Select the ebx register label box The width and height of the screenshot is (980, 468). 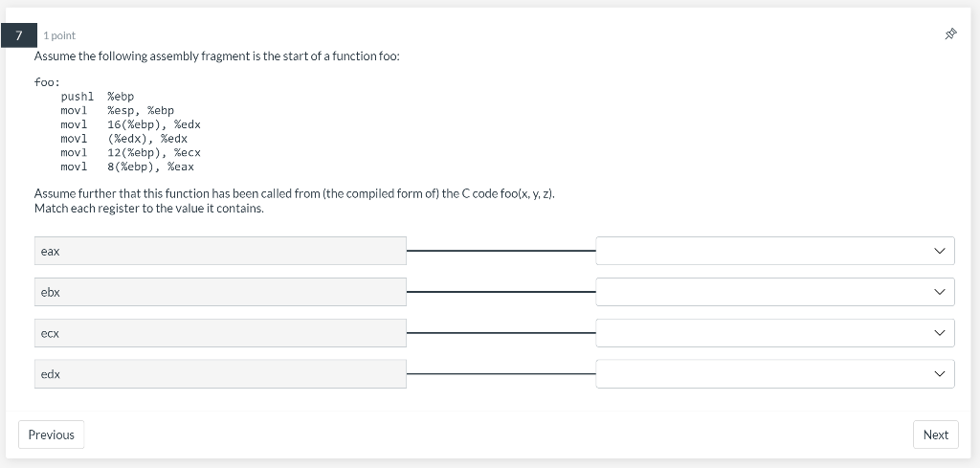[x=220, y=292]
